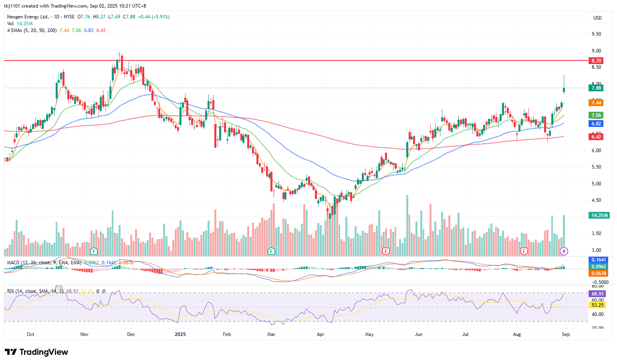Select the red 8.70 price label

pyautogui.click(x=597, y=61)
